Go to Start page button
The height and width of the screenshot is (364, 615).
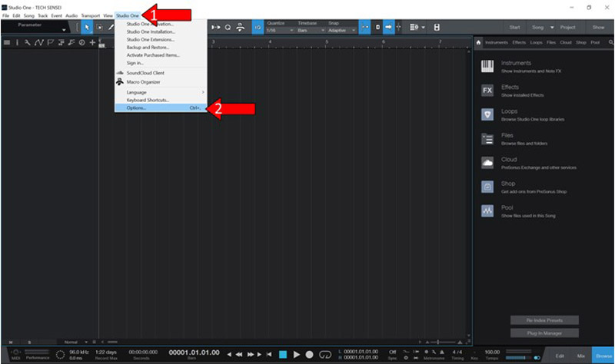point(514,27)
